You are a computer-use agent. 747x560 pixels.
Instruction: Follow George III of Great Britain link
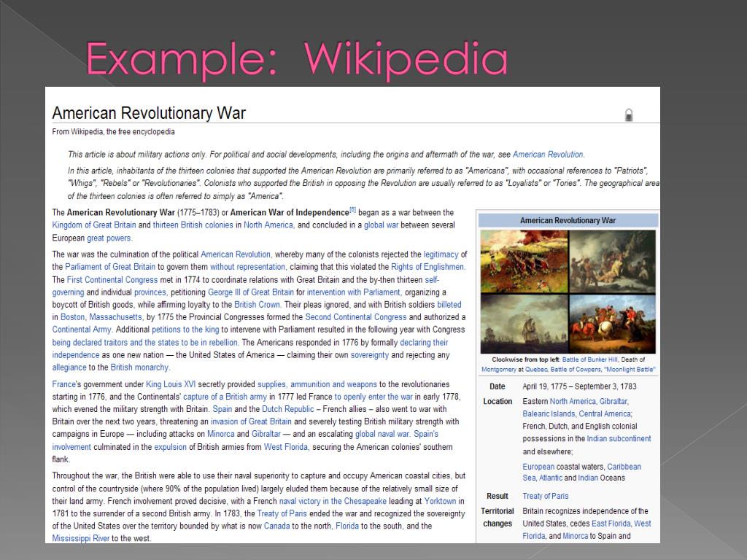(x=251, y=292)
